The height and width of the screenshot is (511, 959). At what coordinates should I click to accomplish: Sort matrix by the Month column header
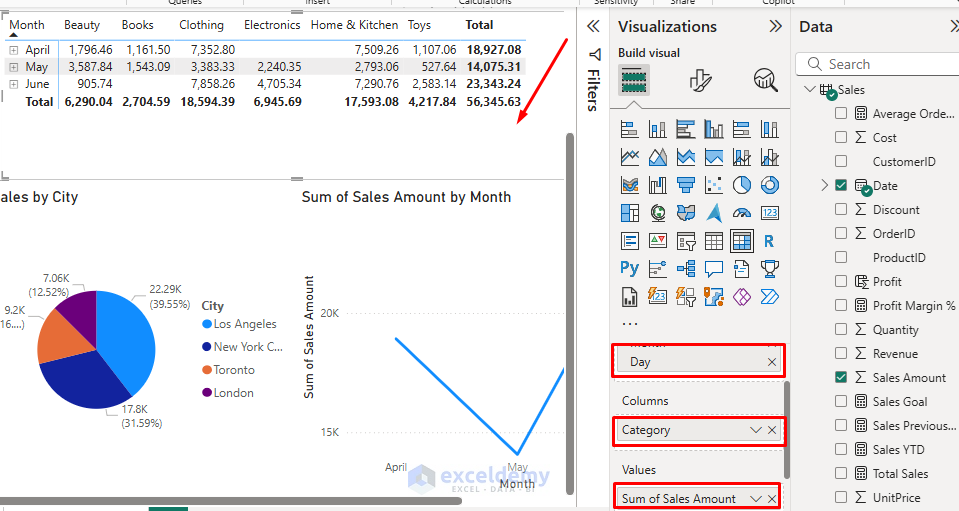point(27,25)
